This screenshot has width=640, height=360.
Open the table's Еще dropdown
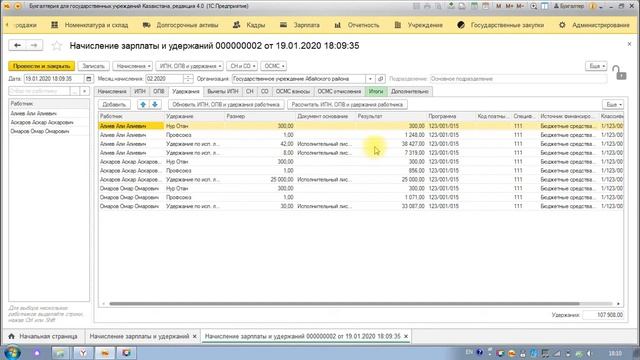coord(613,104)
